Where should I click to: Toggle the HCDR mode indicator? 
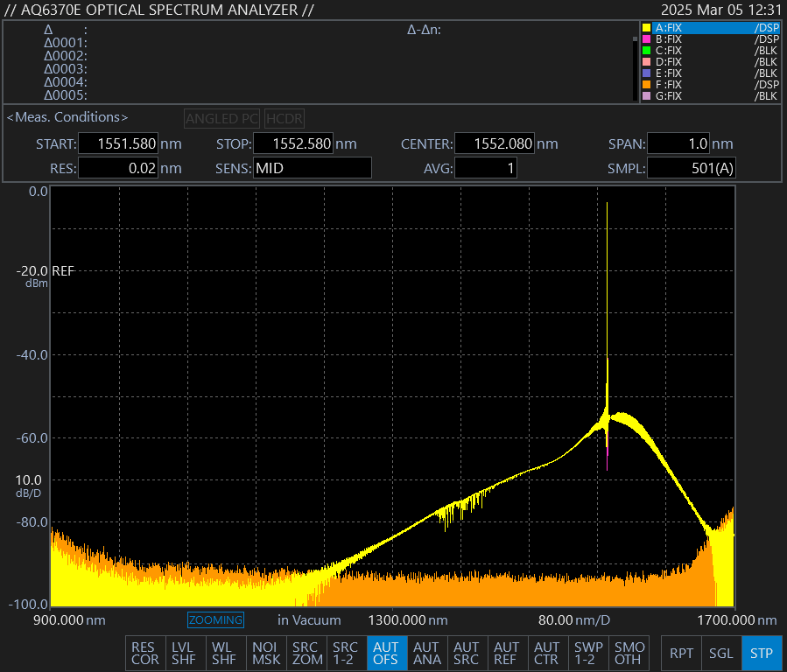(x=285, y=118)
